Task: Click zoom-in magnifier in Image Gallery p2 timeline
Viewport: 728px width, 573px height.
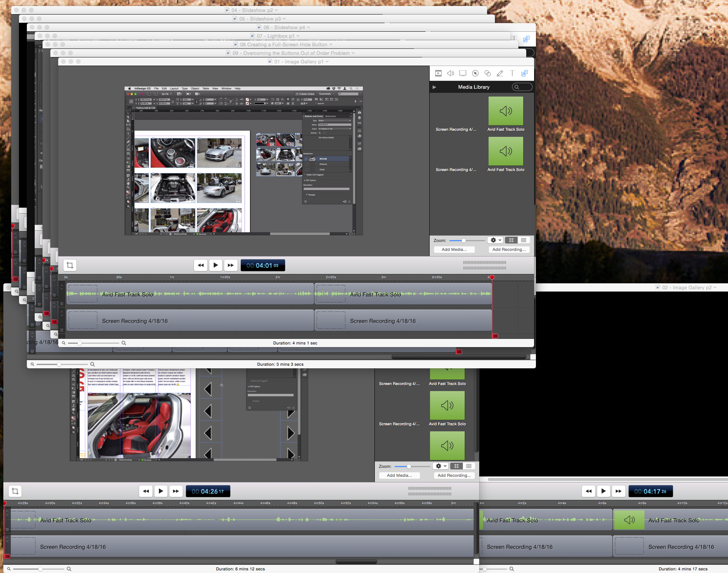Action: point(512,569)
